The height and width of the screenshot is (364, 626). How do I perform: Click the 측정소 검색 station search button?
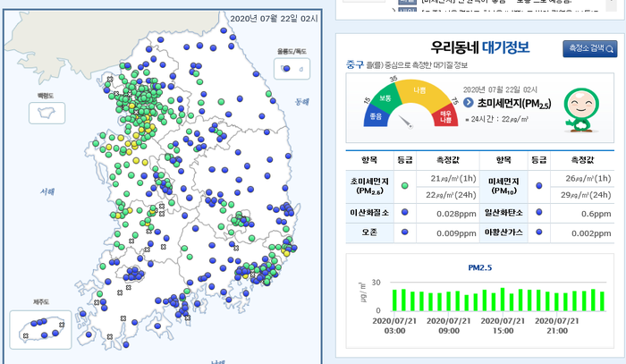[x=590, y=48]
